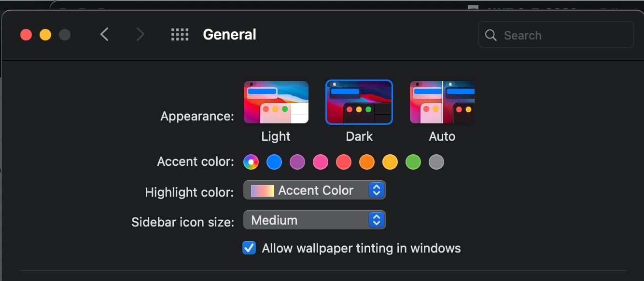
Task: Pick the green accent color
Action: click(413, 162)
